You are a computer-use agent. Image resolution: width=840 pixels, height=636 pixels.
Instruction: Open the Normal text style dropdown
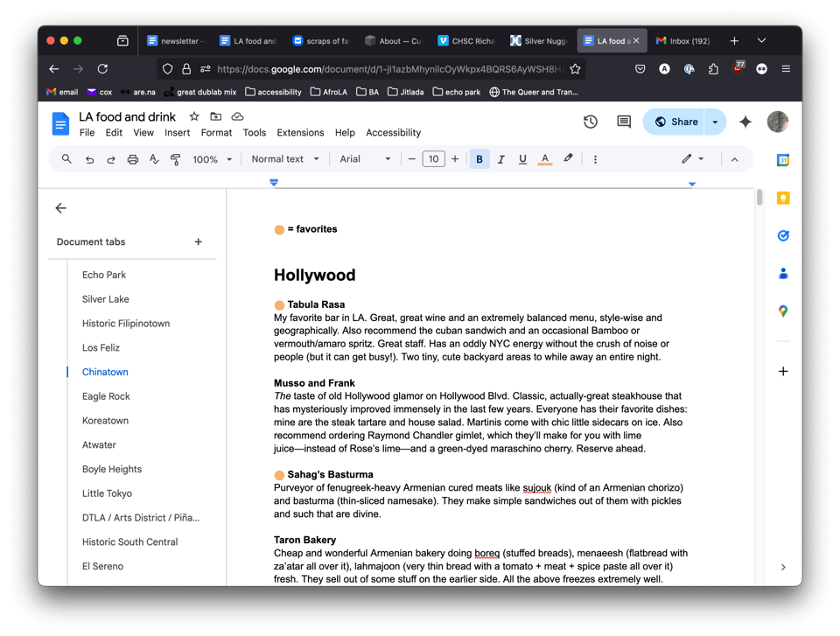[284, 159]
